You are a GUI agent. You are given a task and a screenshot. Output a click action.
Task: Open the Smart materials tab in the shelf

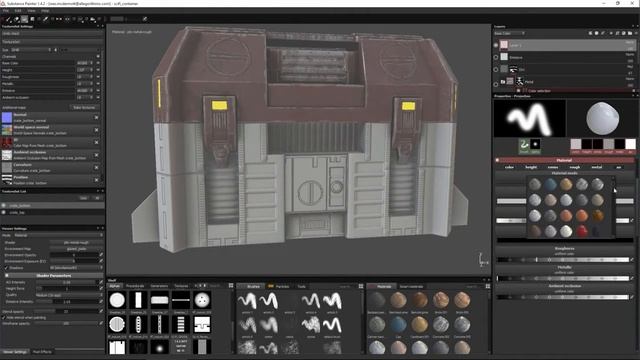point(411,287)
